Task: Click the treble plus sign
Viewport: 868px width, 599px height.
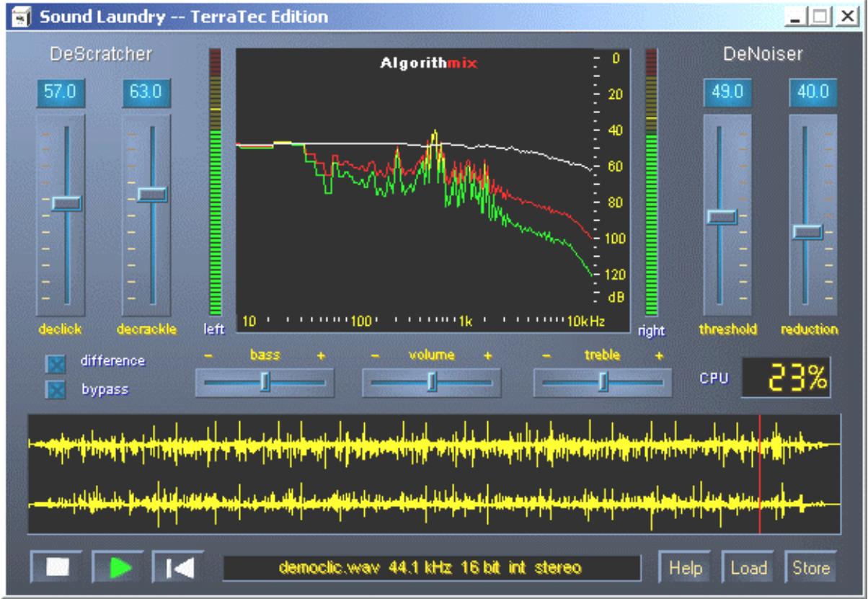Action: click(658, 355)
